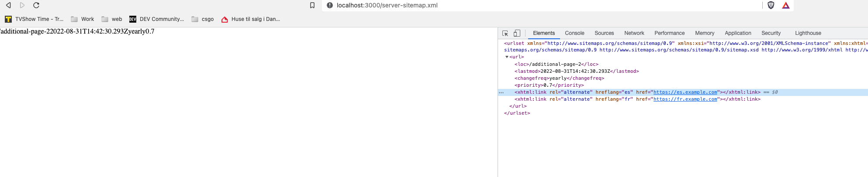
Task: Open DEV Community bookmark
Action: [157, 19]
